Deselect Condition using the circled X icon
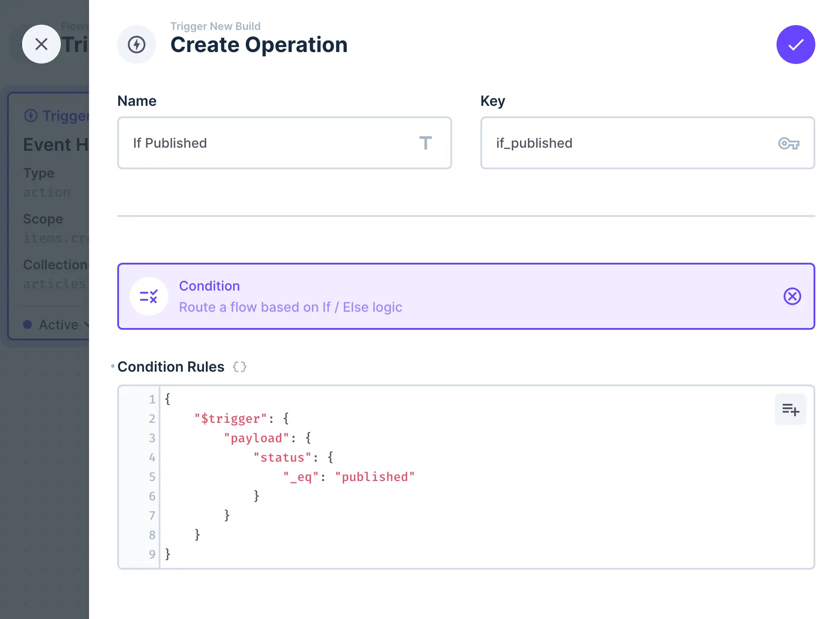This screenshot has height=619, width=840. pyautogui.click(x=792, y=296)
